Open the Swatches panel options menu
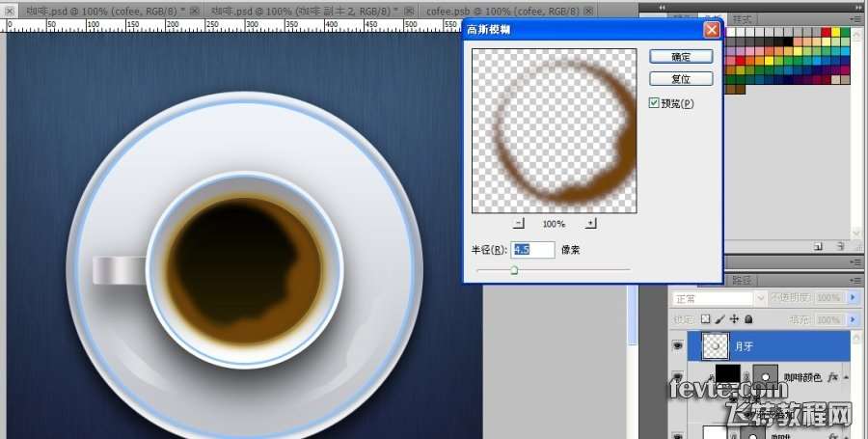Image resolution: width=868 pixels, height=439 pixels. point(854,18)
